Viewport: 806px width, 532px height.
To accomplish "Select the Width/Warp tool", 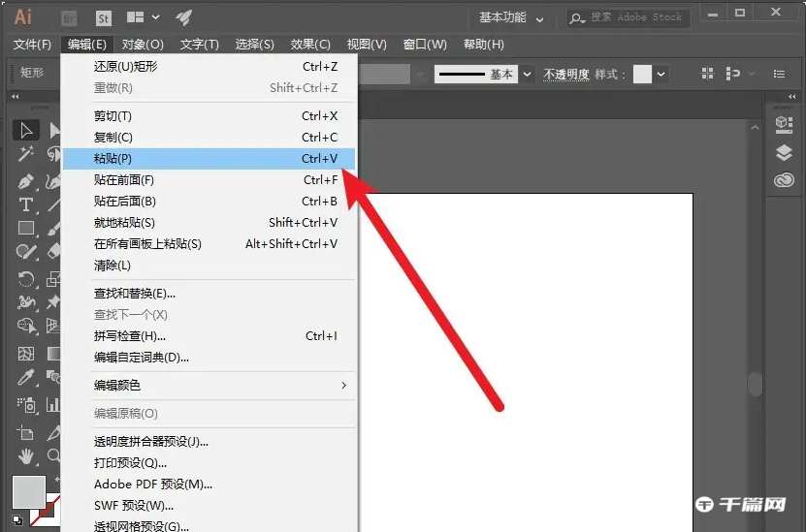I will [27, 302].
